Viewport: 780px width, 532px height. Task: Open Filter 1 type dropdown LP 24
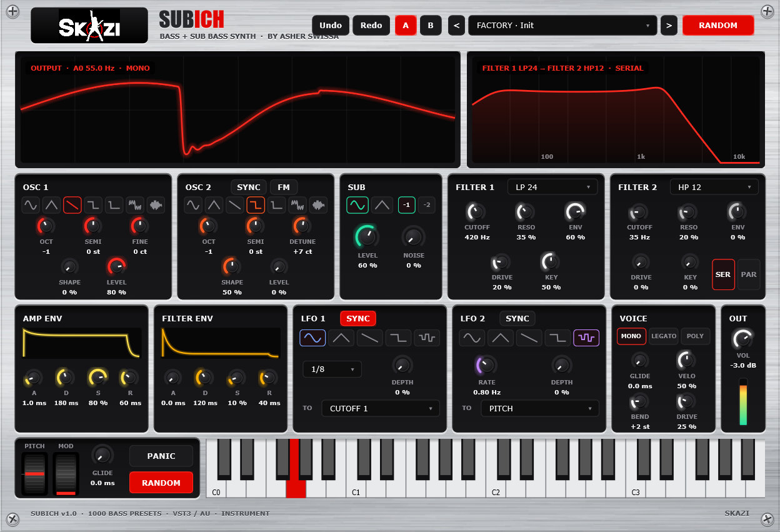point(552,186)
